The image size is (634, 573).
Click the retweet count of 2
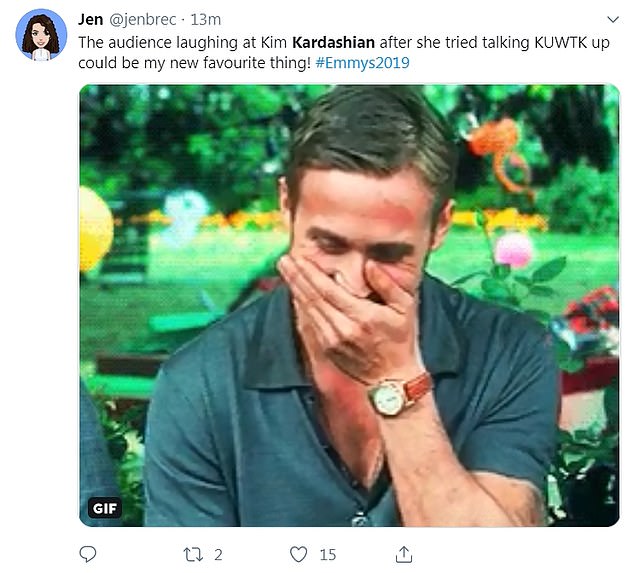tap(218, 554)
